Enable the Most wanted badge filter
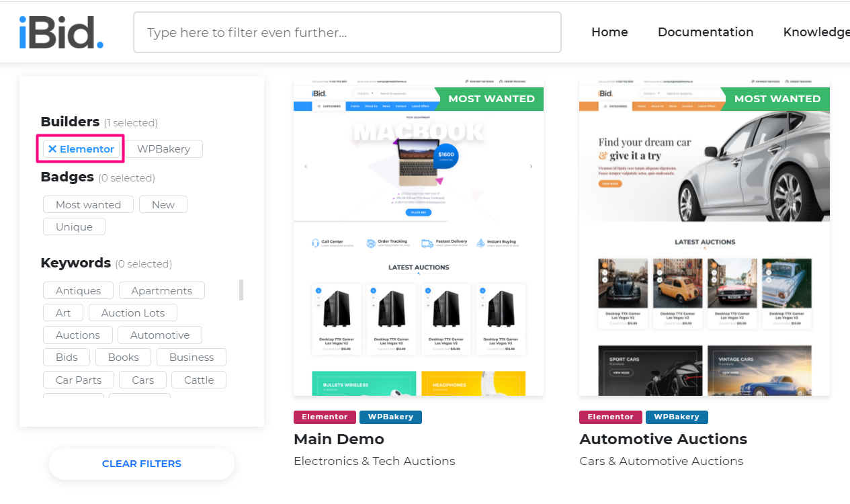Viewport: 850px width, 504px height. (x=88, y=205)
